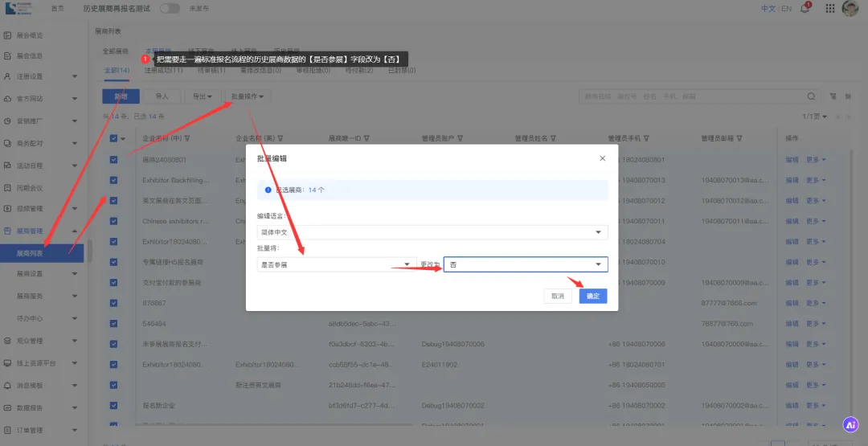Click the exhibitor search input field
The width and height of the screenshot is (868, 446).
click(x=691, y=96)
